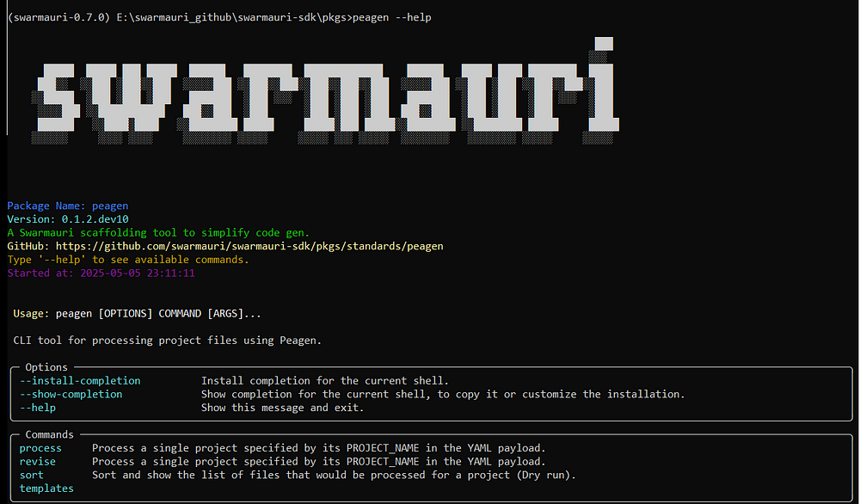Click the typed 'peagen --help' command
The height and width of the screenshot is (504, 860).
click(x=391, y=17)
